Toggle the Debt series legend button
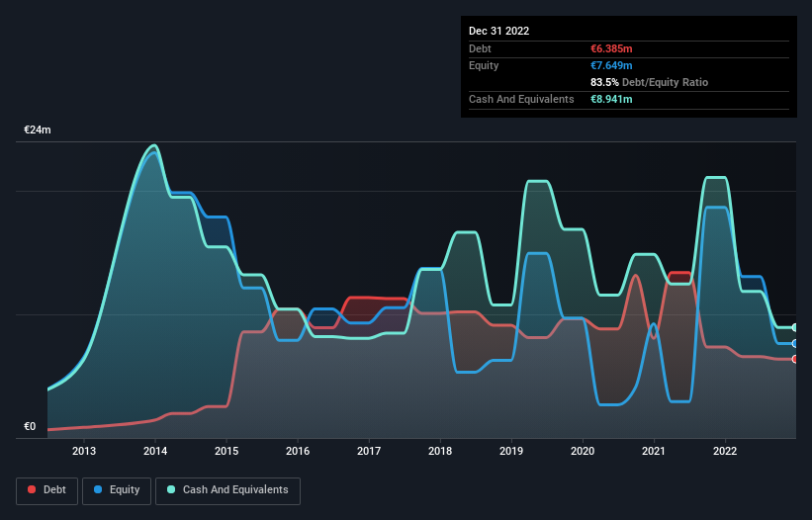Image resolution: width=812 pixels, height=520 pixels. 46,490
